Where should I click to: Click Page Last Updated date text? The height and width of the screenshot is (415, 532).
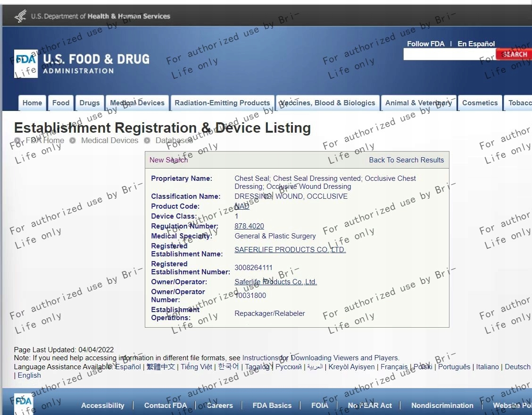(64, 350)
